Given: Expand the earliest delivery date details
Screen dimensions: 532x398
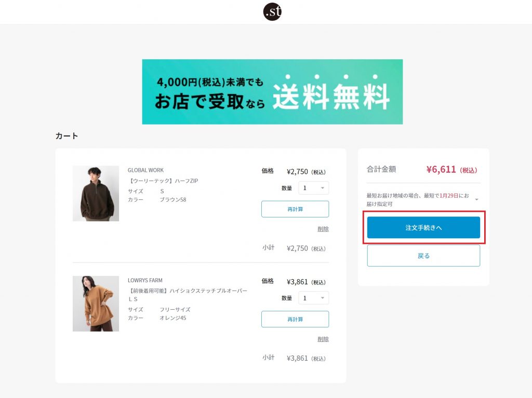Looking at the screenshot, I should tap(476, 199).
